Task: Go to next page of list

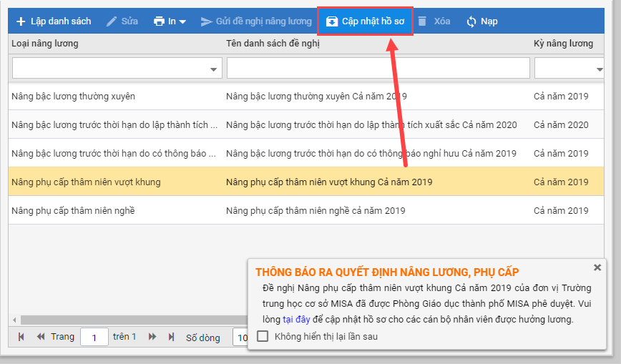Action: pos(152,337)
